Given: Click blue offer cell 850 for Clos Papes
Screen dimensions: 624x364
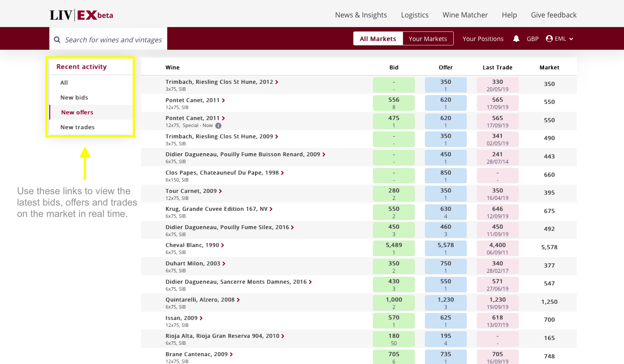Looking at the screenshot, I should [x=446, y=176].
